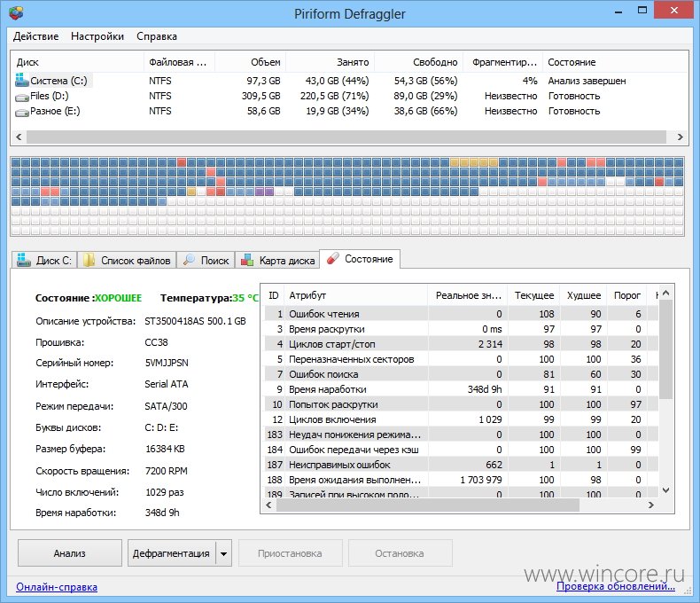
Task: Select the Ошибок передачи через кэш row
Action: [x=461, y=450]
